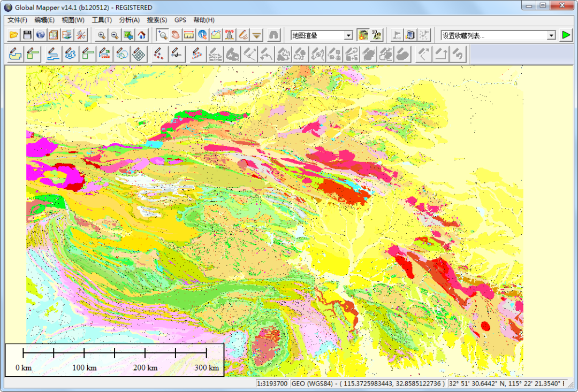Viewport: 578px width, 392px height.
Task: Toggle the Enable Hill Shading button
Action: pyautogui.click(x=363, y=35)
